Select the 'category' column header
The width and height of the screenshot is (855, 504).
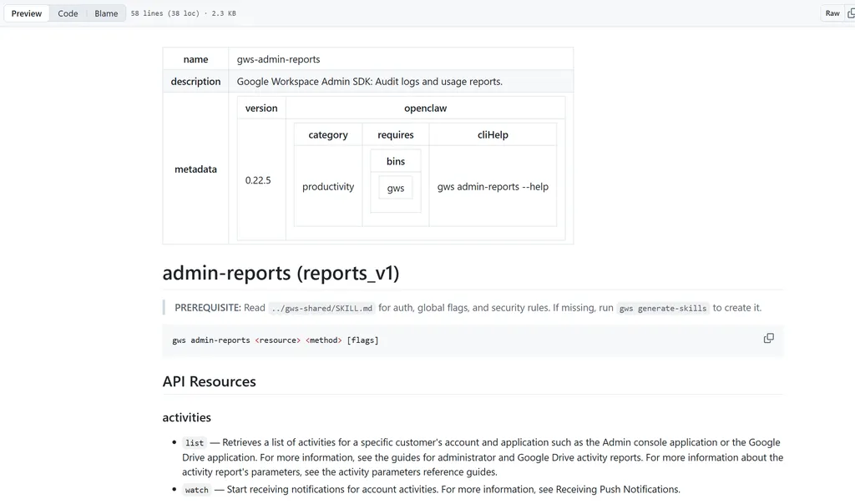click(327, 134)
